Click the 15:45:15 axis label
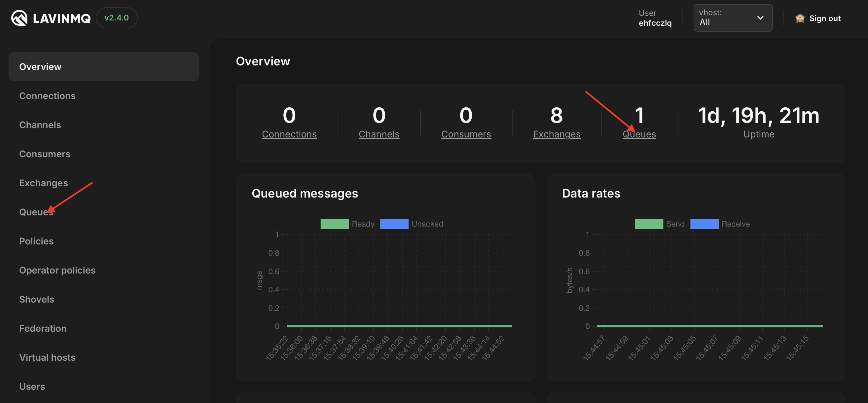This screenshot has width=868, height=403. point(797,348)
